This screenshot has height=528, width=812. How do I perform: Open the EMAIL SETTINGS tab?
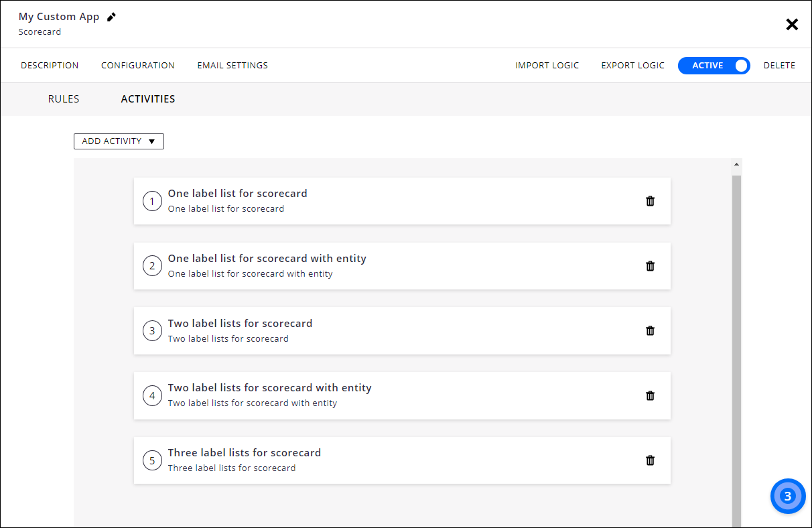pyautogui.click(x=232, y=66)
